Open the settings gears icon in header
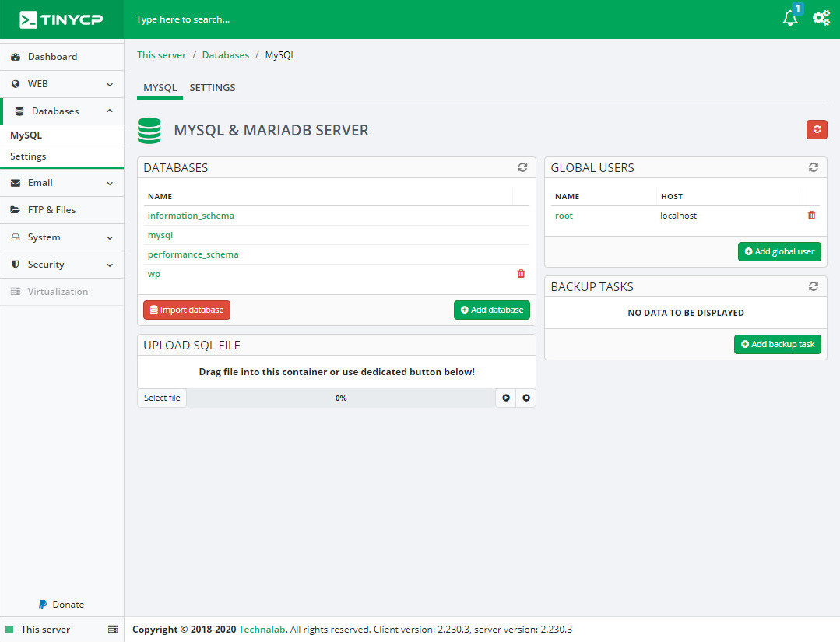 click(x=821, y=18)
